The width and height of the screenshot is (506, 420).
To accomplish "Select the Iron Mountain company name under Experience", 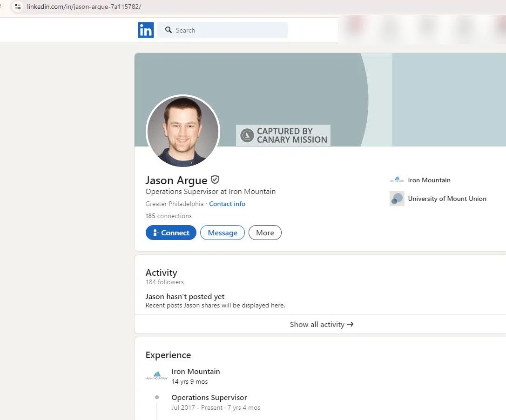I will click(x=196, y=371).
